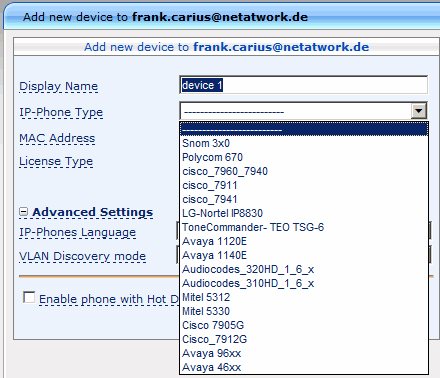Image resolution: width=440 pixels, height=378 pixels.
Task: Collapse the Advanced Settings section
Action: coord(23,212)
